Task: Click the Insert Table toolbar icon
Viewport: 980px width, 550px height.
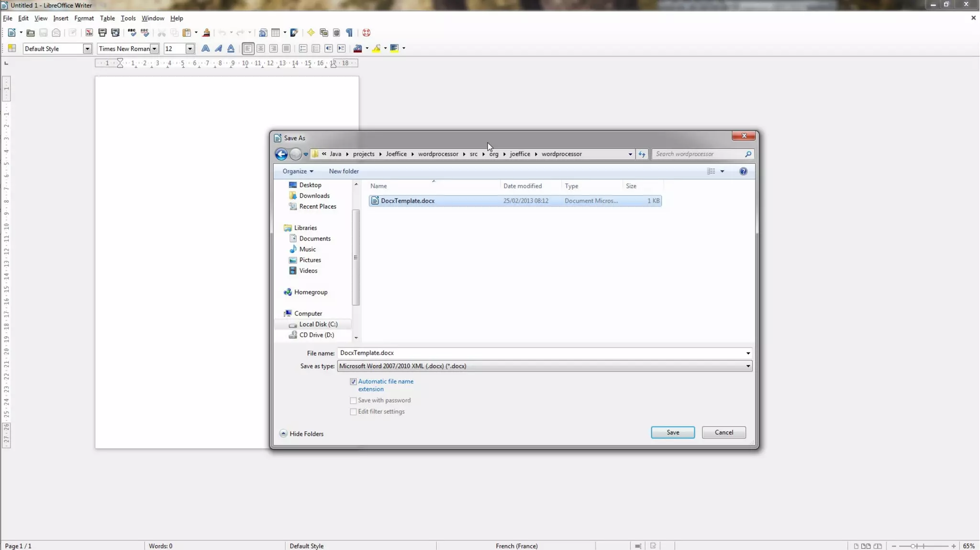Action: pos(276,33)
